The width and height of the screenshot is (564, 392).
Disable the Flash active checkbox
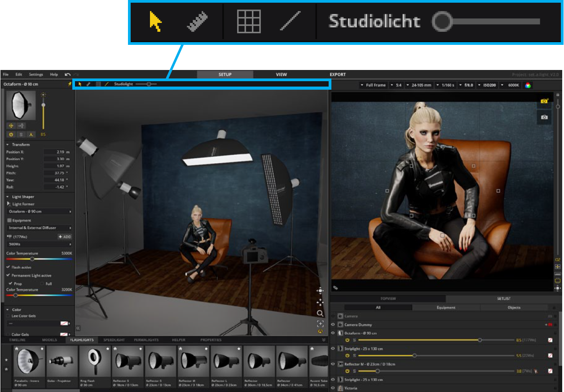point(8,267)
